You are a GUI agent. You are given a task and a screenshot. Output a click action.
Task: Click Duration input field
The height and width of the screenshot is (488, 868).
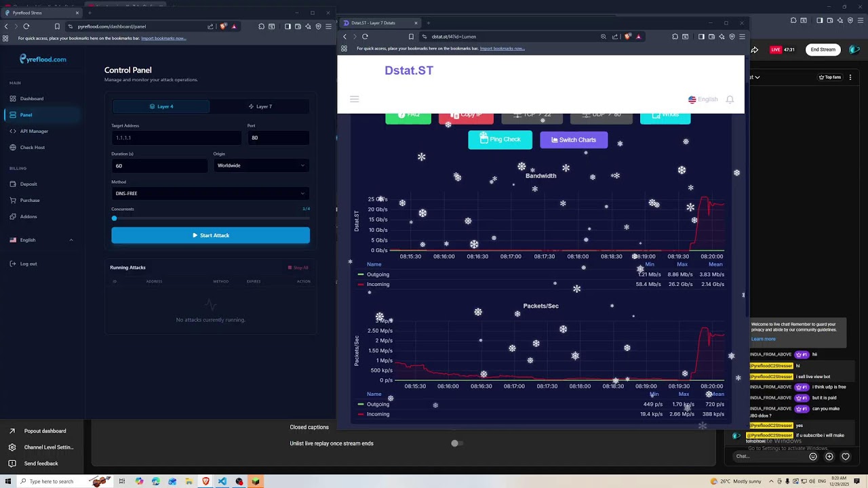(x=159, y=165)
